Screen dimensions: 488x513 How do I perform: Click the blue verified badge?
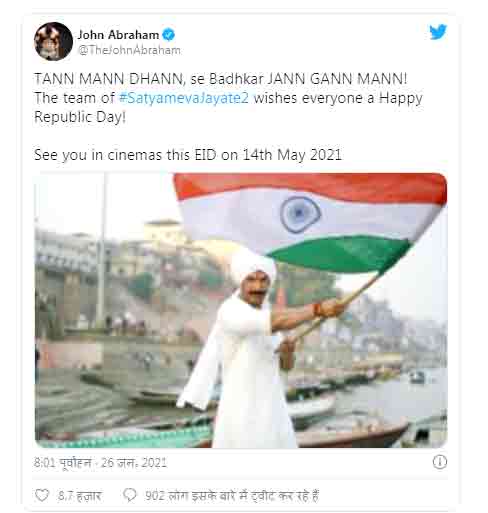[x=169, y=35]
